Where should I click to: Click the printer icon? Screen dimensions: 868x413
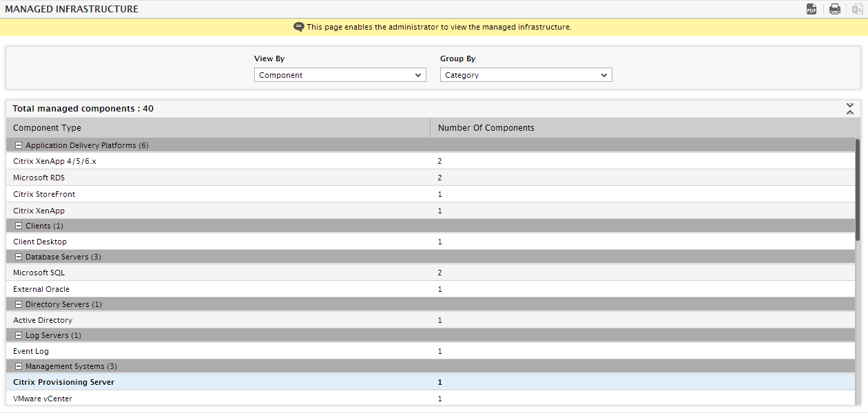click(835, 9)
